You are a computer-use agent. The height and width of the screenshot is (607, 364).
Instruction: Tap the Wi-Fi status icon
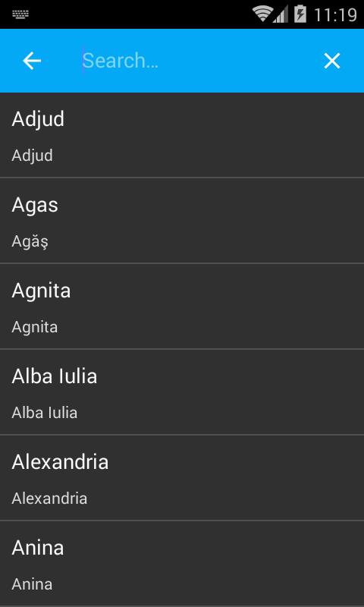(x=262, y=14)
